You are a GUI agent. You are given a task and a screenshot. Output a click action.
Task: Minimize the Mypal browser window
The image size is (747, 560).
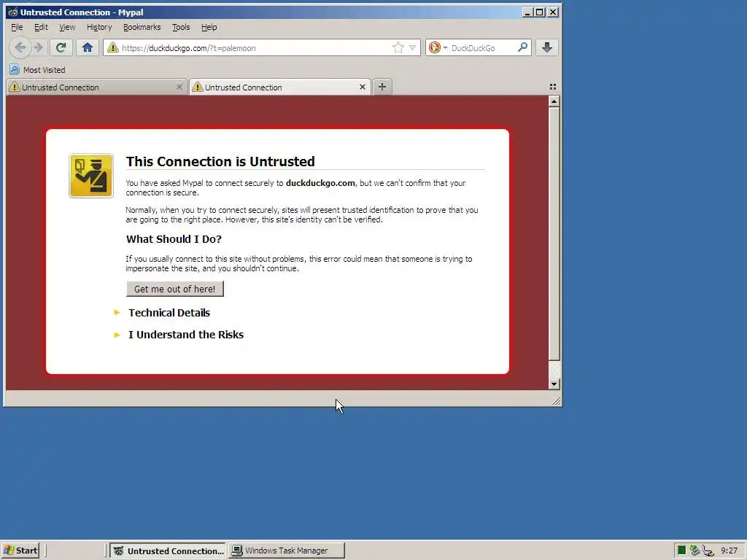[527, 12]
